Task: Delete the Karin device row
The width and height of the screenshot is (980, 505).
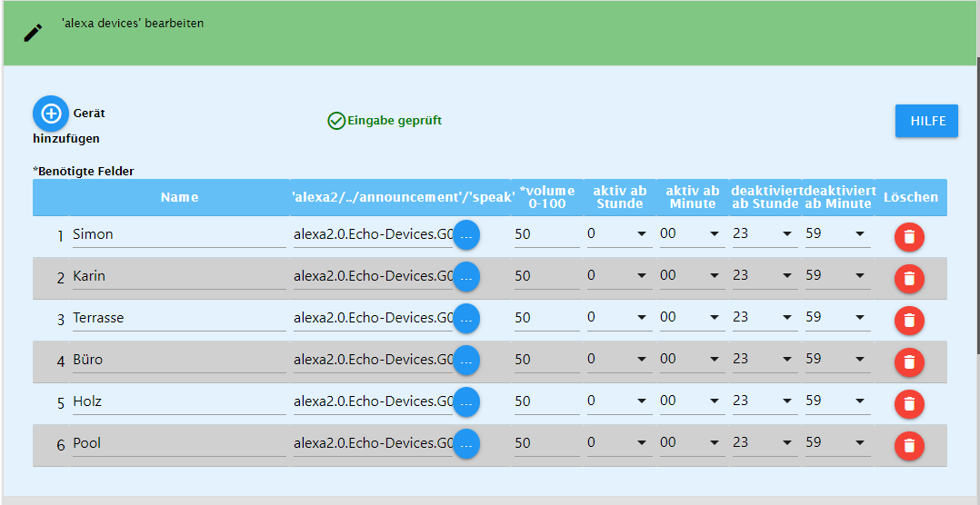Action: [x=909, y=279]
